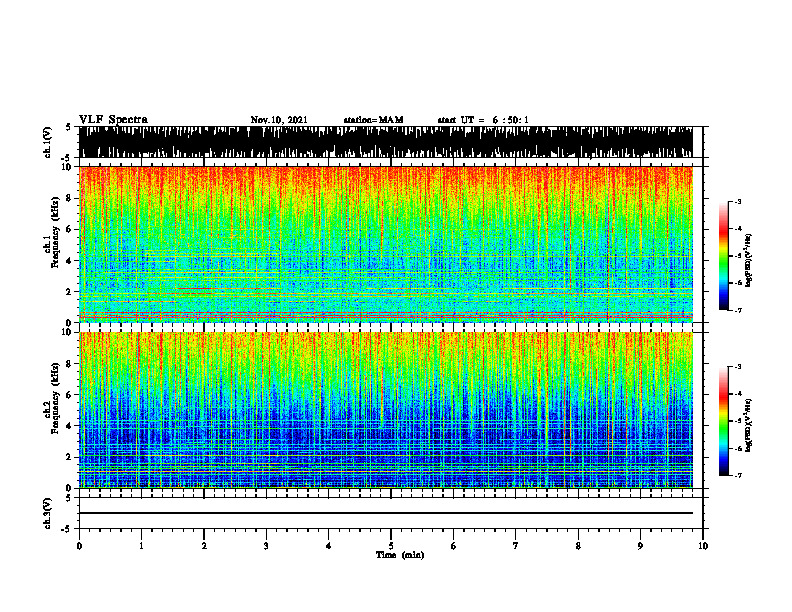Click the "-5" volt tick on ch.1(V) axis
Image resolution: width=792 pixels, height=612 pixels.
click(67, 158)
